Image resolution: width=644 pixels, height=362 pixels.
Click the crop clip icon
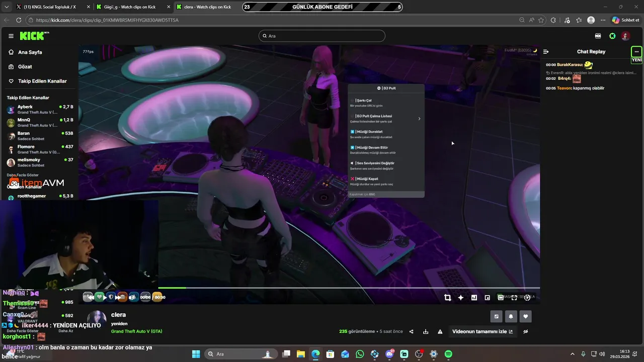tap(447, 298)
